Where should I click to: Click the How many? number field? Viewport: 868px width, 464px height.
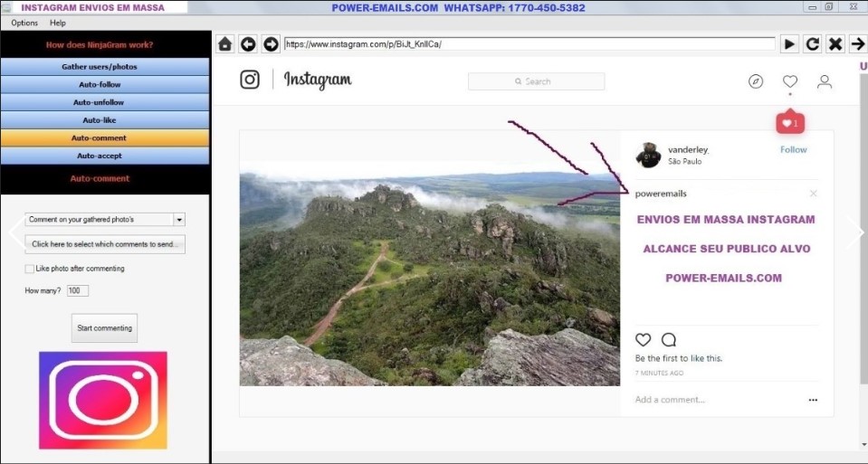[x=78, y=290]
